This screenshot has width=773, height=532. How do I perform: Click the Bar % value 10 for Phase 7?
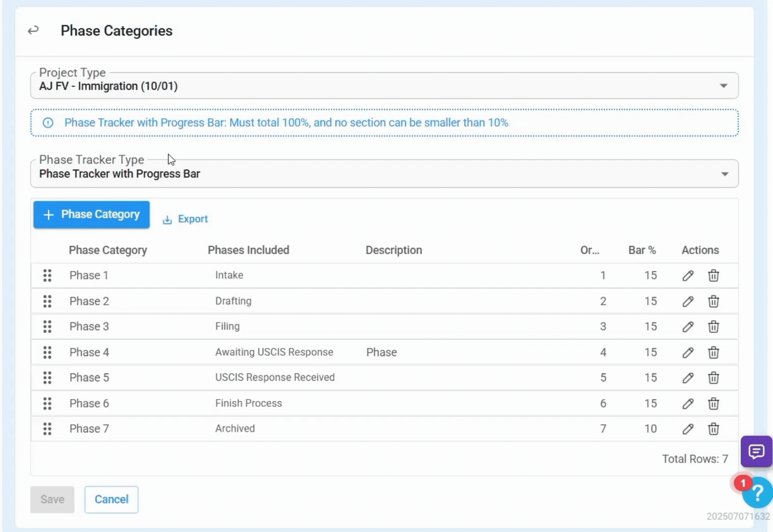[x=651, y=429]
